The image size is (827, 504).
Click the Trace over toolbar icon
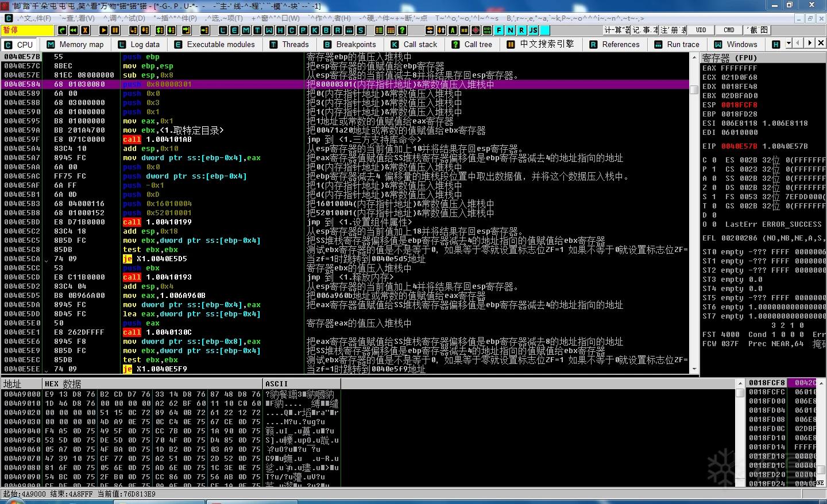(x=171, y=30)
